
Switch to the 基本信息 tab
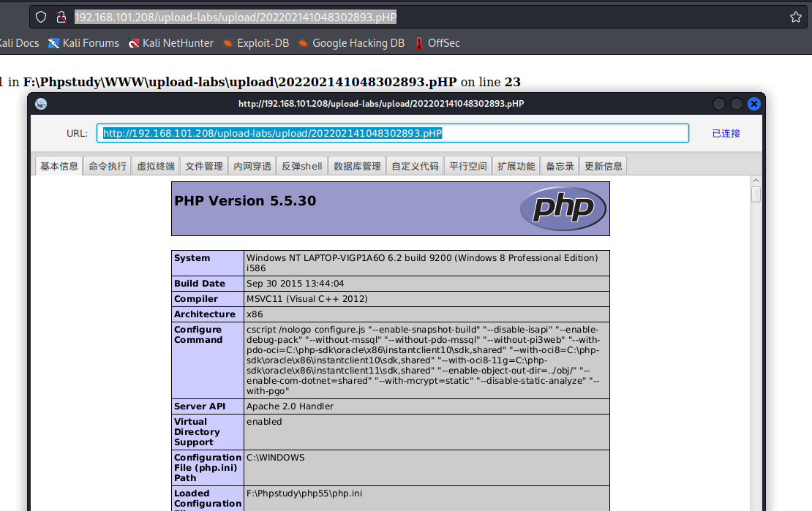[x=59, y=166]
